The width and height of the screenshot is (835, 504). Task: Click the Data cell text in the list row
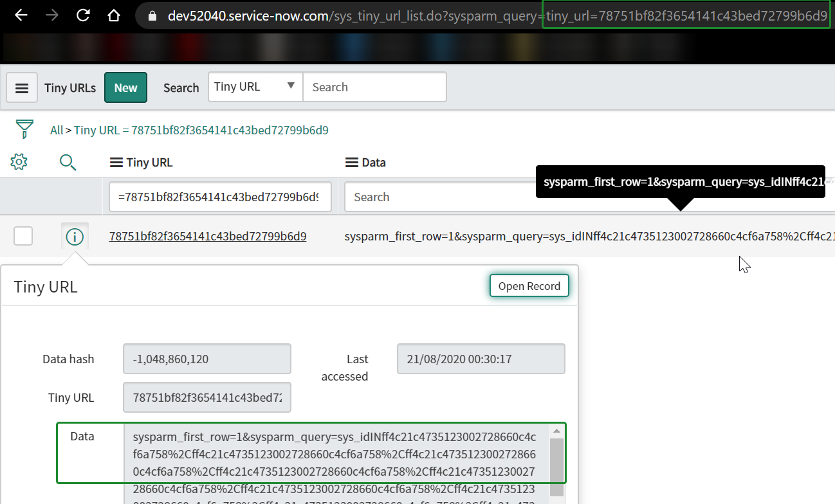[x=589, y=237]
